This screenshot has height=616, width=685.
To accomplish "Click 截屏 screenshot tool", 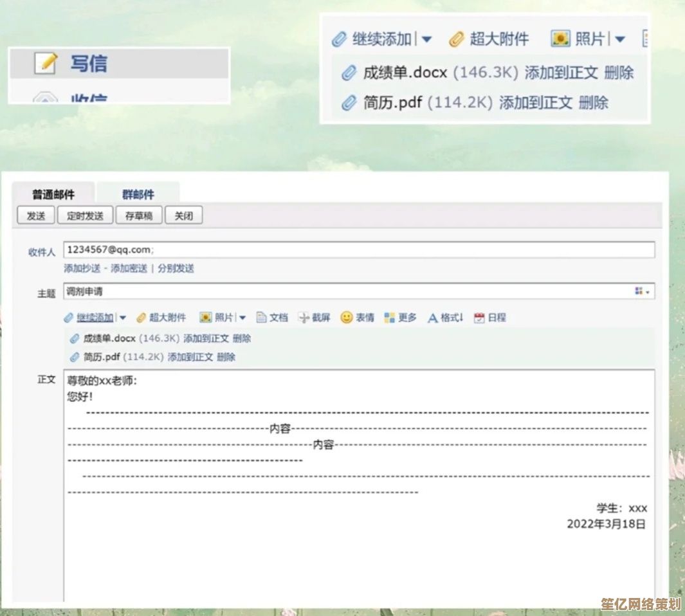I will point(314,318).
